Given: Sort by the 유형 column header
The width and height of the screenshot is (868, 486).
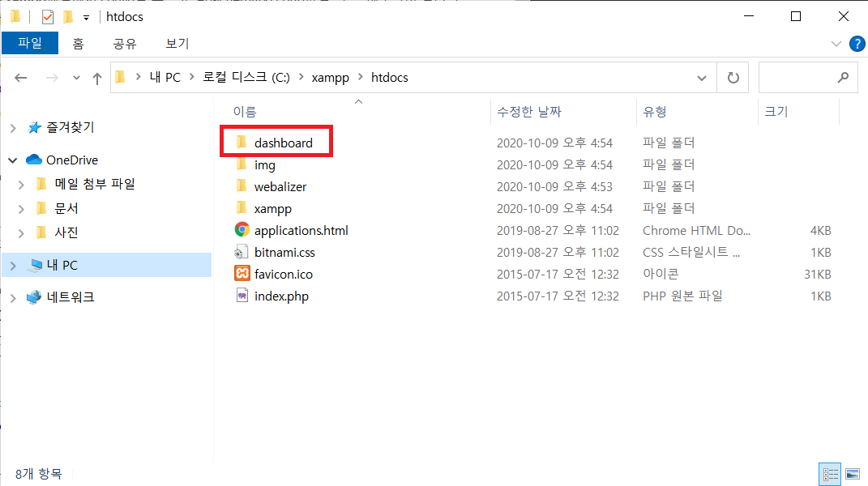Looking at the screenshot, I should click(x=654, y=112).
